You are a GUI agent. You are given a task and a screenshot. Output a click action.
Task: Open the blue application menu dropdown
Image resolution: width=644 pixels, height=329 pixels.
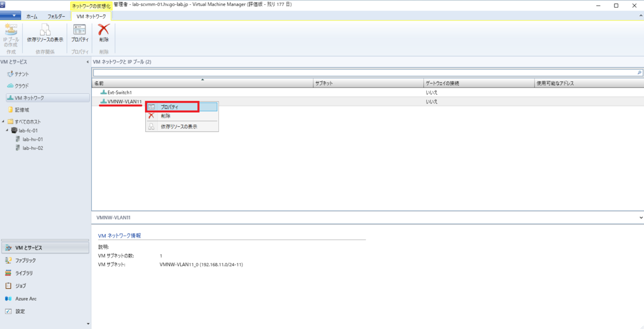coord(11,16)
